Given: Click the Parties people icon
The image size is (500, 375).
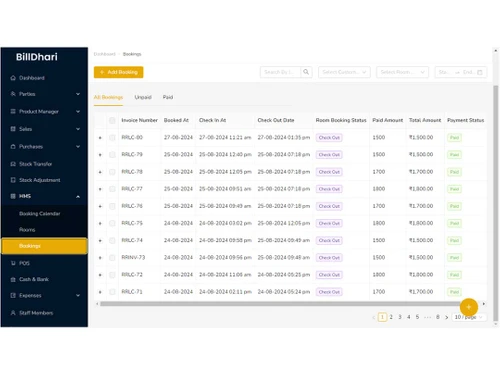Looking at the screenshot, I should pos(13,94).
